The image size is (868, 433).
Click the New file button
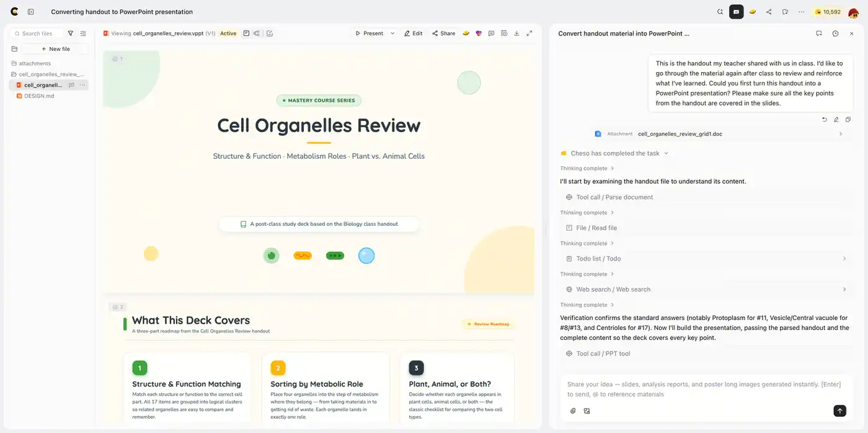(x=55, y=49)
